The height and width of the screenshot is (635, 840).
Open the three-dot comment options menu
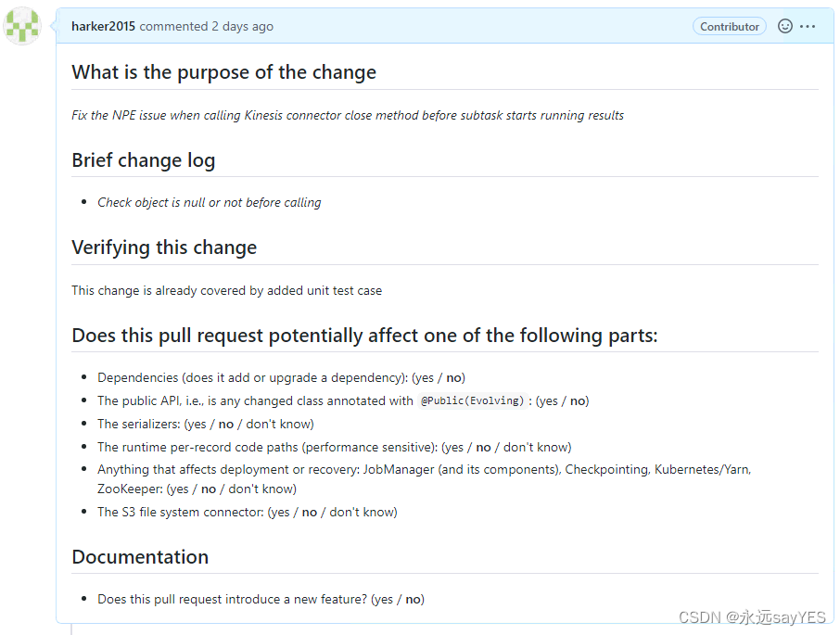point(808,26)
